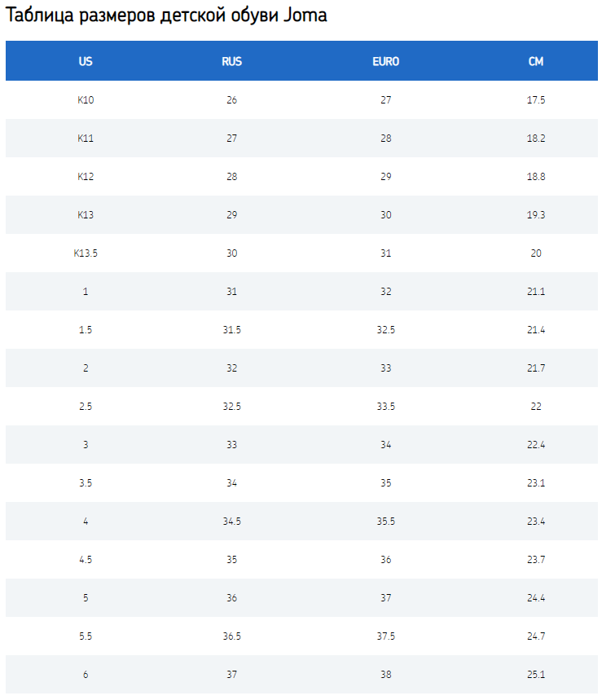The image size is (602, 700).
Task: Select the K13.5 US size cell
Action: click(x=86, y=253)
